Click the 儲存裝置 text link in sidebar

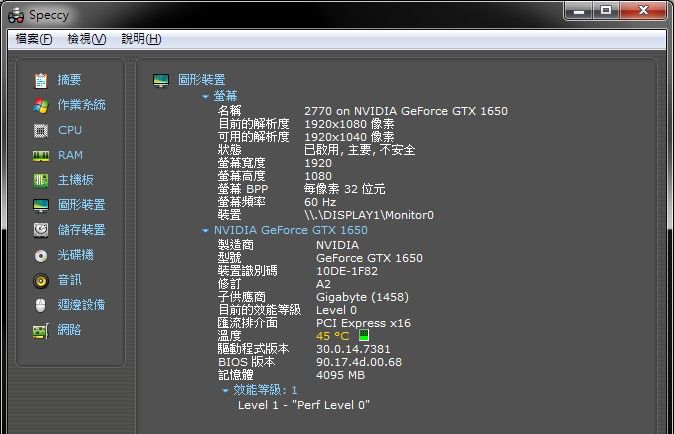[x=81, y=230]
